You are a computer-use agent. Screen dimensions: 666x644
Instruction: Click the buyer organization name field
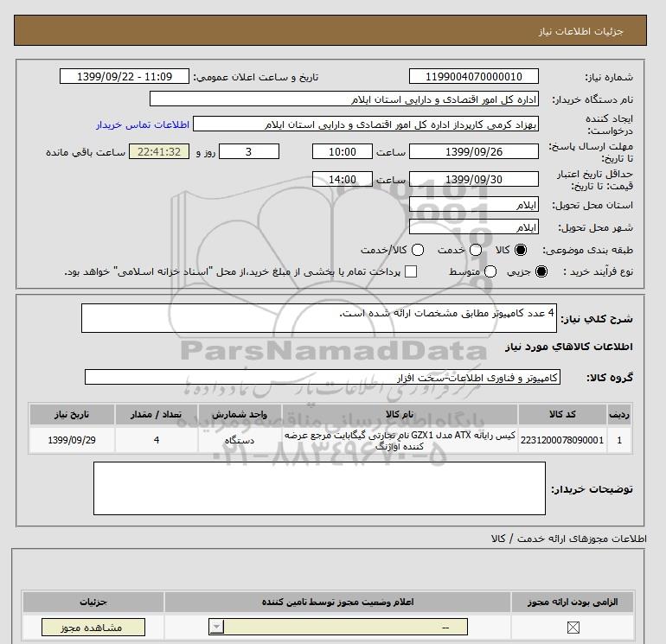[x=344, y=99]
